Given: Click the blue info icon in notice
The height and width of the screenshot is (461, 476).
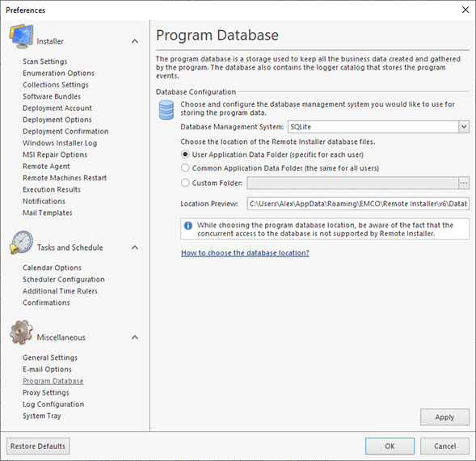Looking at the screenshot, I should click(x=188, y=226).
